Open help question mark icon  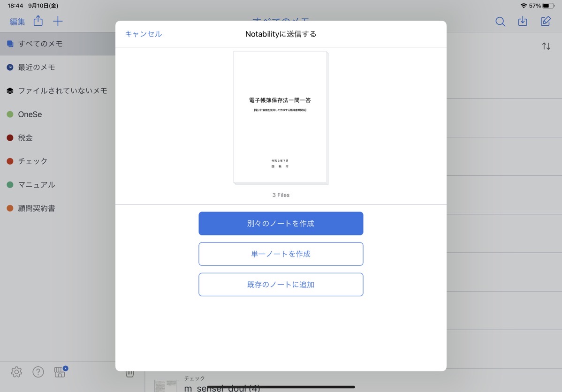pyautogui.click(x=38, y=372)
